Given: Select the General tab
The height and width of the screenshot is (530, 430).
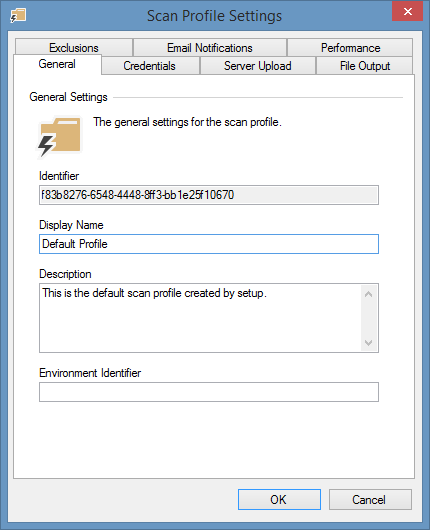Looking at the screenshot, I should pyautogui.click(x=57, y=64).
